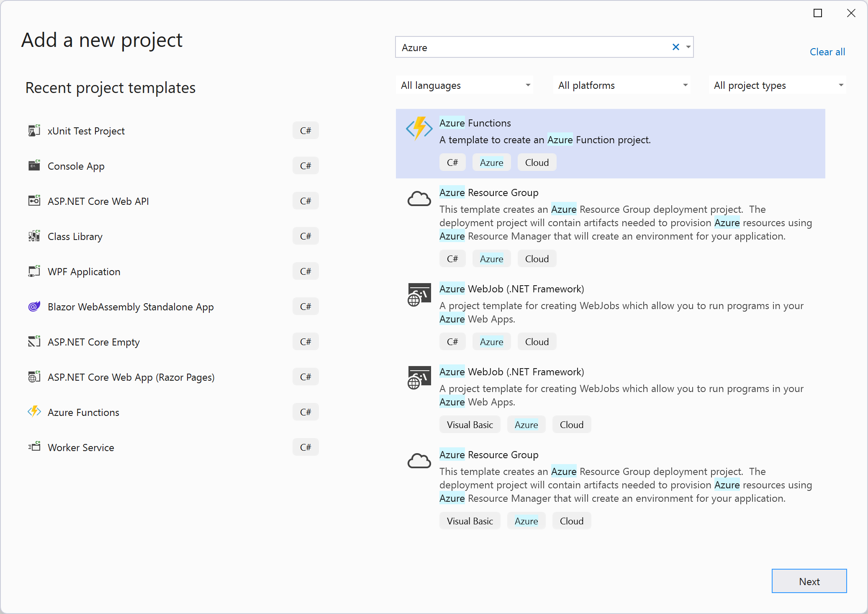Click the Azure Functions icon in recent templates

34,412
